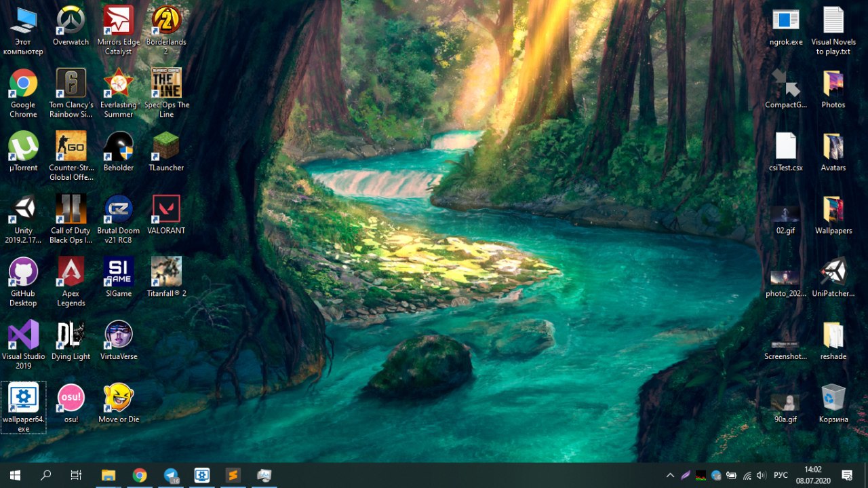Open the Action Center notifications
Screen dimensions: 868x488
pyautogui.click(x=847, y=475)
